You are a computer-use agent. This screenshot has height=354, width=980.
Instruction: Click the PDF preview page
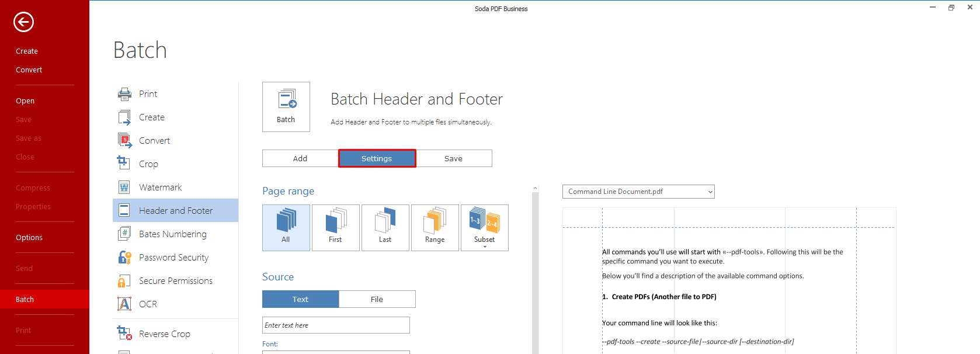click(729, 280)
